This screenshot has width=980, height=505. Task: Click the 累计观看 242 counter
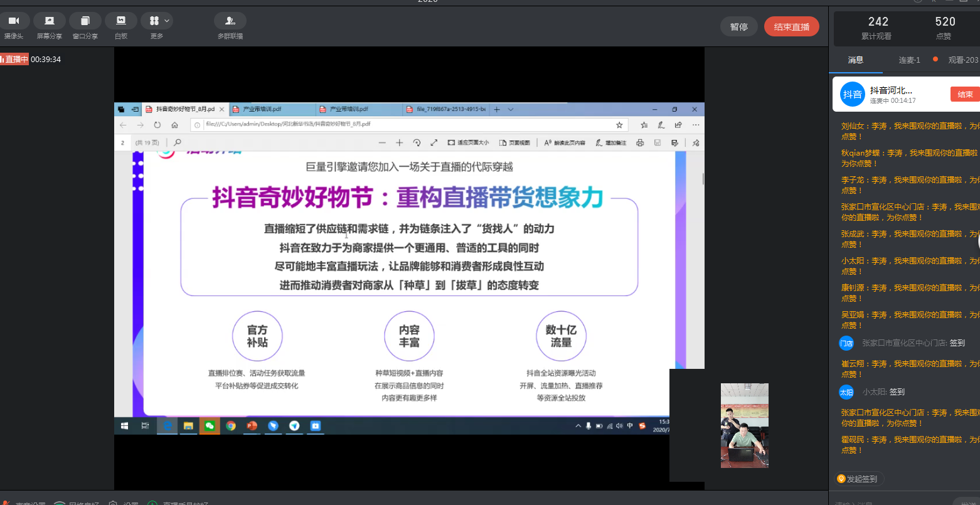coord(878,28)
